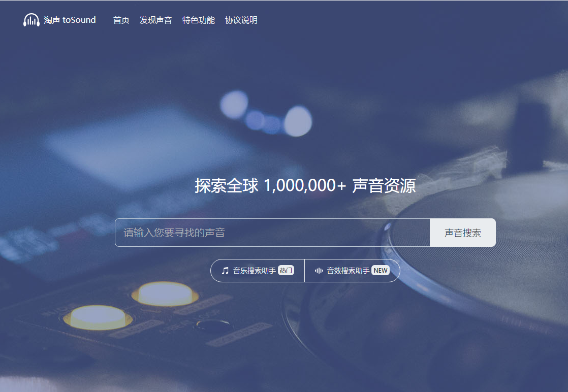Click the divider between the two assistants

pyautogui.click(x=304, y=270)
